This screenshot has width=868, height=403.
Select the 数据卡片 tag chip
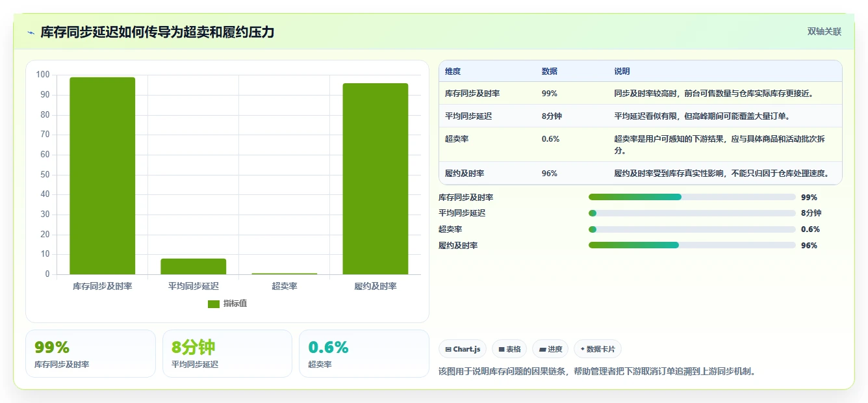598,349
